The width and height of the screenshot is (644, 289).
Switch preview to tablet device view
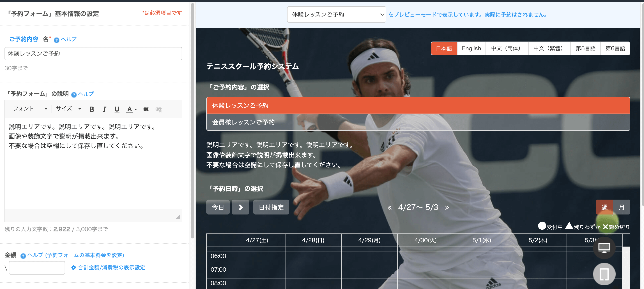point(604,274)
